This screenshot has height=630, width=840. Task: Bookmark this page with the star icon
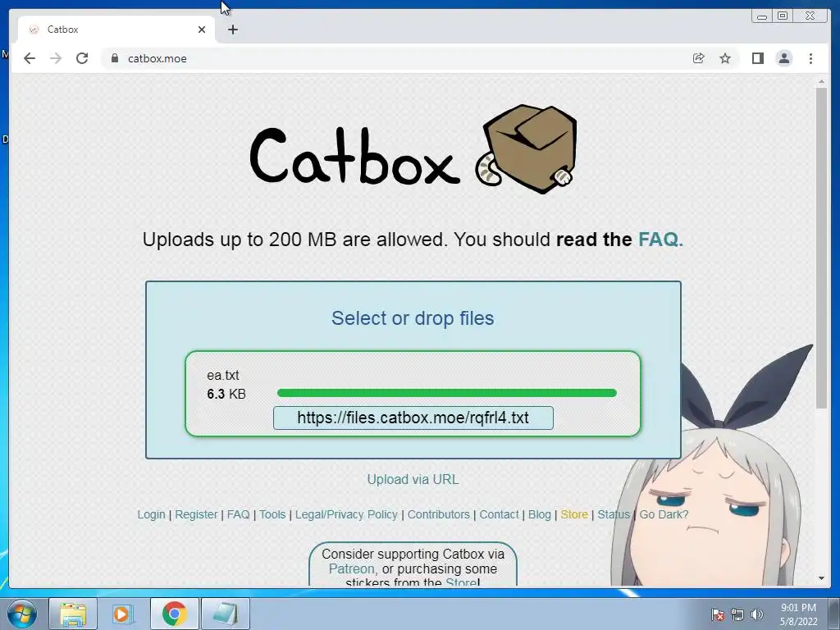click(725, 58)
